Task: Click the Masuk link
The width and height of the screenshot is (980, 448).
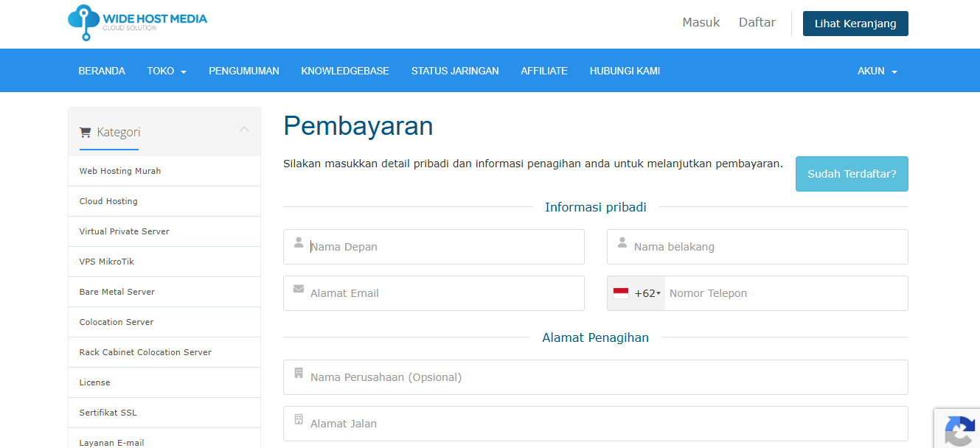Action: pos(701,22)
